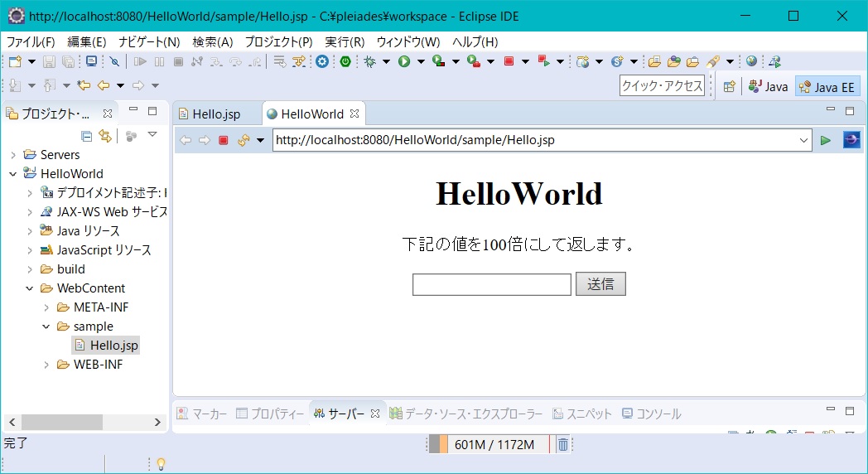Screen dimensions: 868x474
Task: Click the green Run play icon
Action: (x=404, y=61)
